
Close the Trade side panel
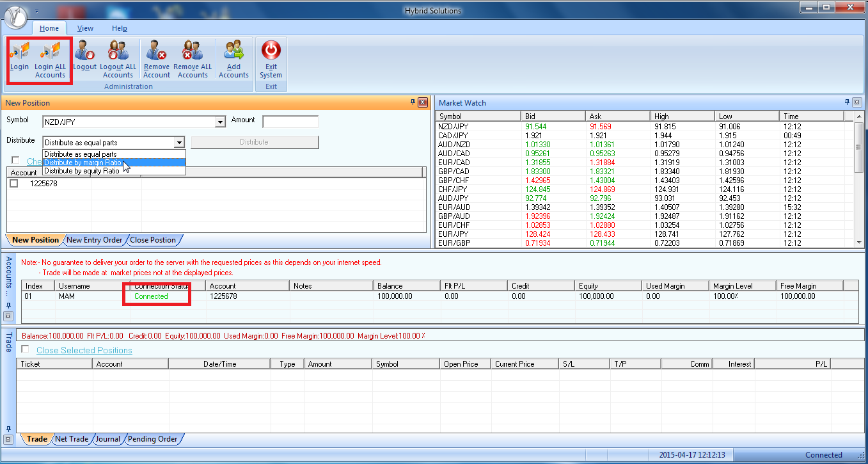8,440
